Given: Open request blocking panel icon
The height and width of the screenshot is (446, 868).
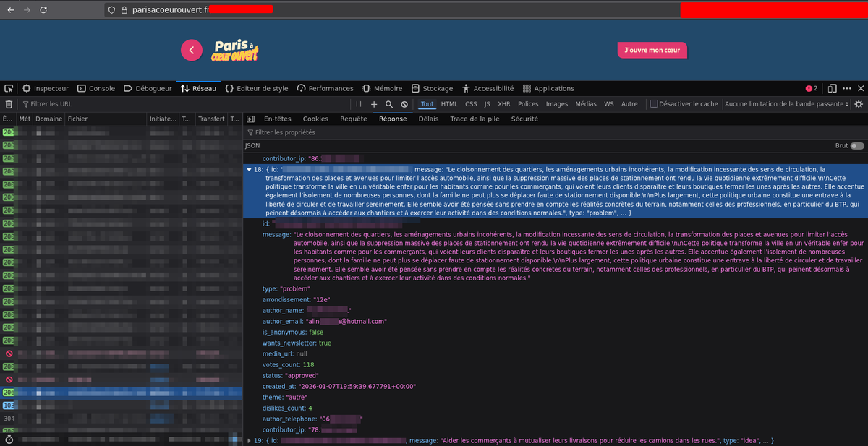Looking at the screenshot, I should [x=404, y=104].
